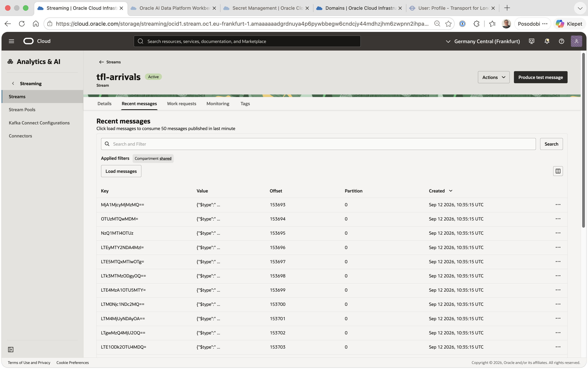Click the Search button
The width and height of the screenshot is (588, 369).
pos(551,144)
